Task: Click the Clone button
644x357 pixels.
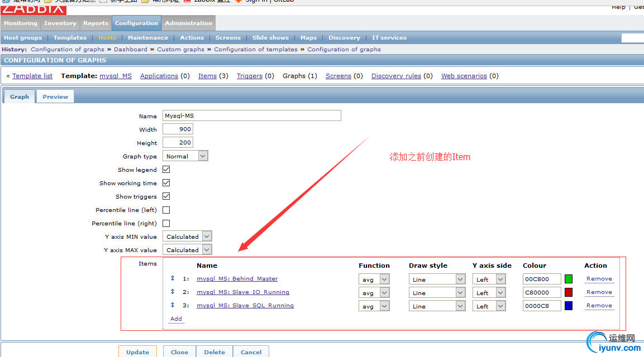Action: click(x=179, y=351)
